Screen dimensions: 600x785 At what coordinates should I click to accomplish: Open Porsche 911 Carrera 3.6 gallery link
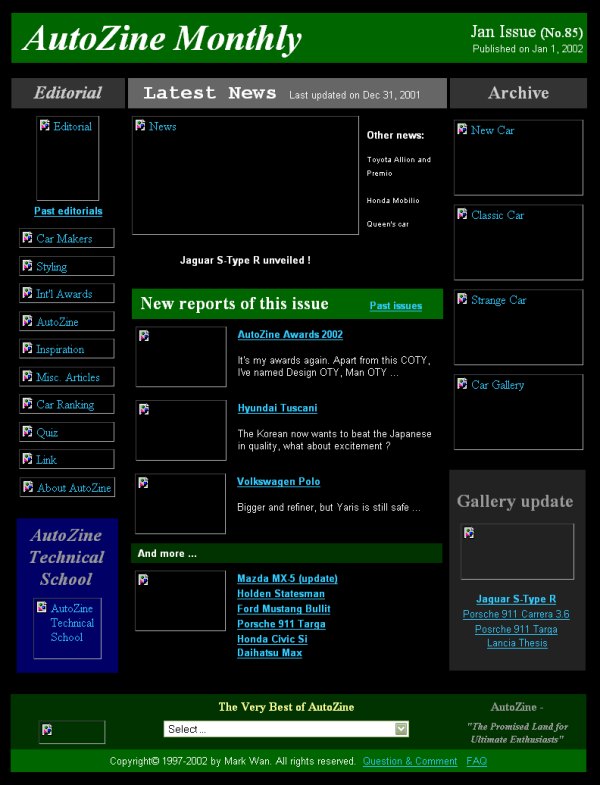click(x=516, y=614)
